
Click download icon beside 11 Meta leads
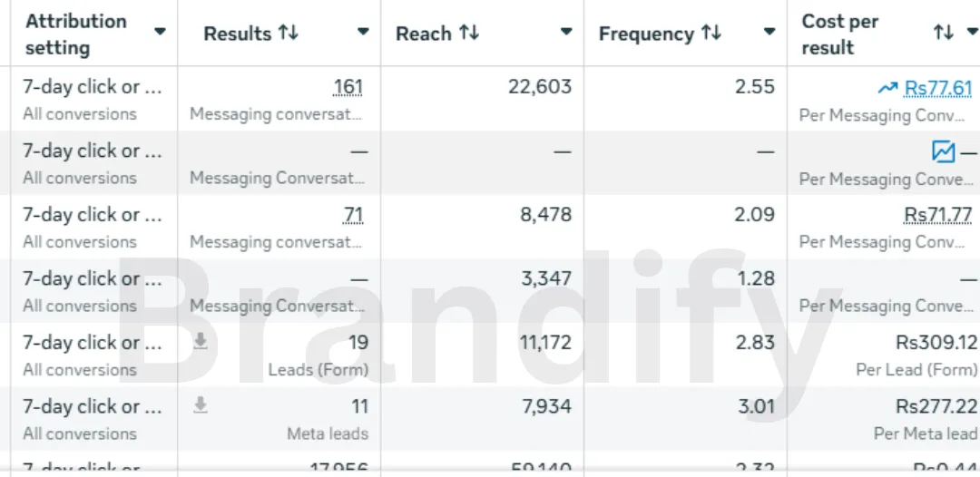(200, 406)
